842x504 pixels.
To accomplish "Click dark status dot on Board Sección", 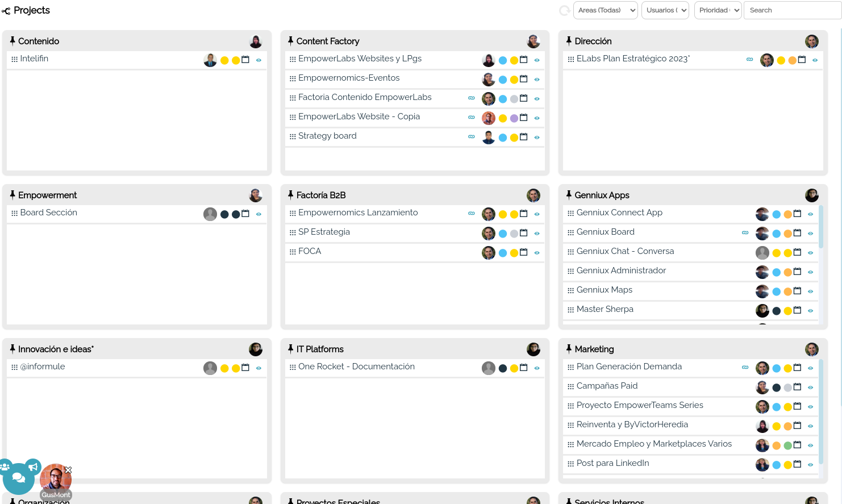I will pyautogui.click(x=224, y=214).
